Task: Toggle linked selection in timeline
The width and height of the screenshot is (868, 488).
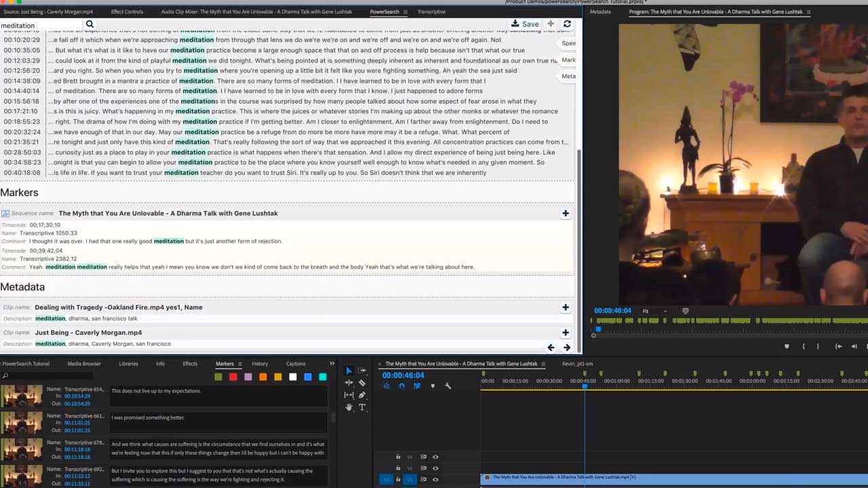Action: coord(417,386)
